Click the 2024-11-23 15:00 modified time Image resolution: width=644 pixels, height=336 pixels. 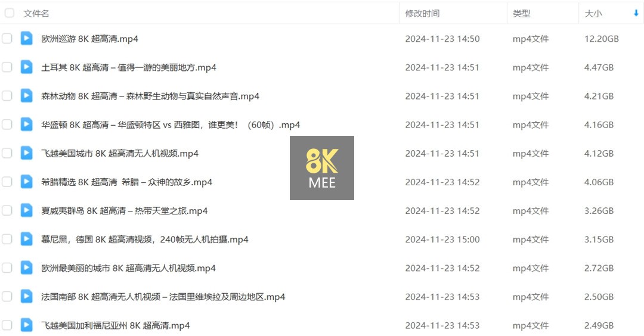point(442,239)
